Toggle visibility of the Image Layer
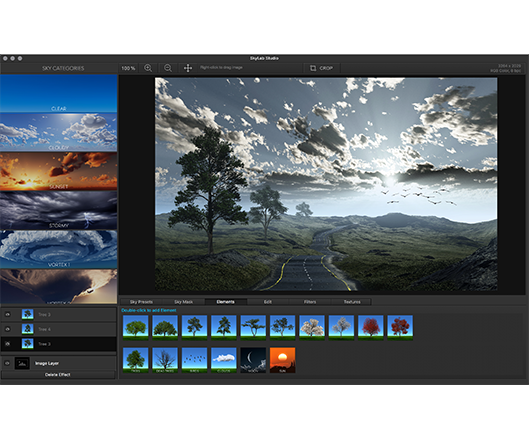Image resolution: width=529 pixels, height=439 pixels. pos(7,363)
